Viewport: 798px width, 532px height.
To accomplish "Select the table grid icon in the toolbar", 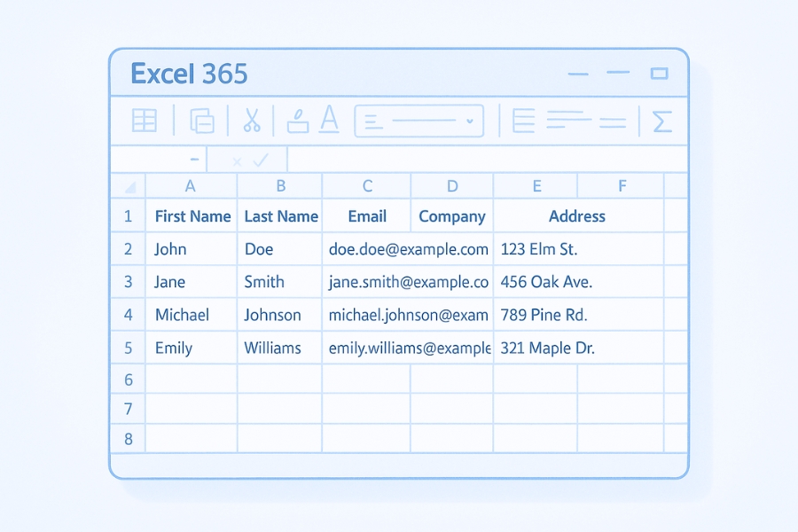I will point(145,121).
